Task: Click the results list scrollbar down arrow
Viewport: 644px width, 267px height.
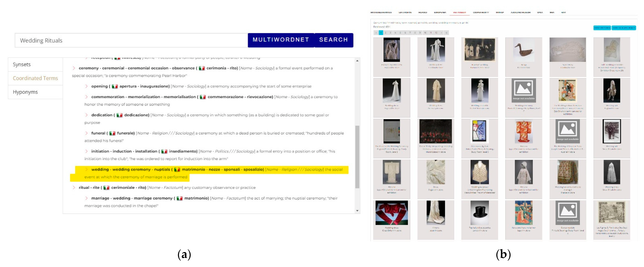Action: [357, 211]
